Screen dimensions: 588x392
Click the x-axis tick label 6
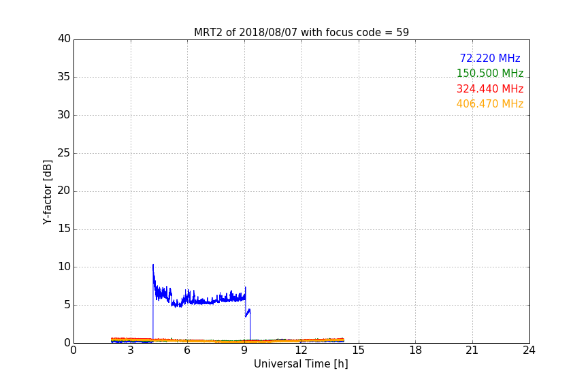187,350
